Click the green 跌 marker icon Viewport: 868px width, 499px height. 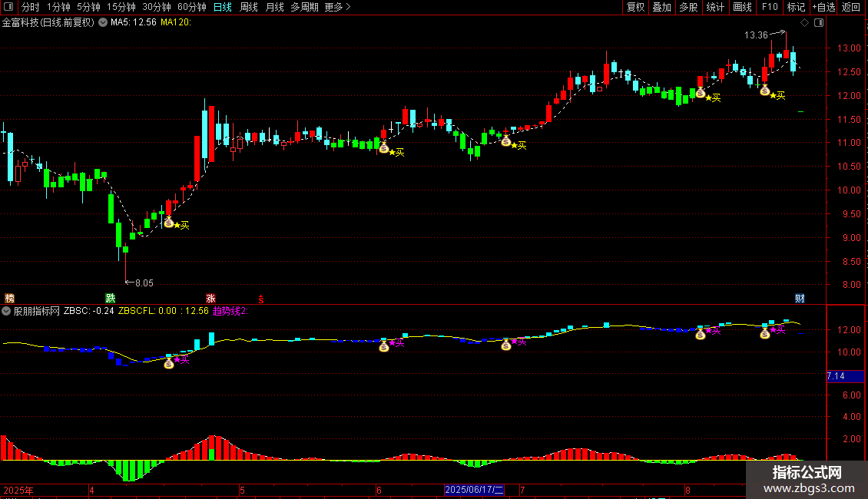click(x=111, y=299)
